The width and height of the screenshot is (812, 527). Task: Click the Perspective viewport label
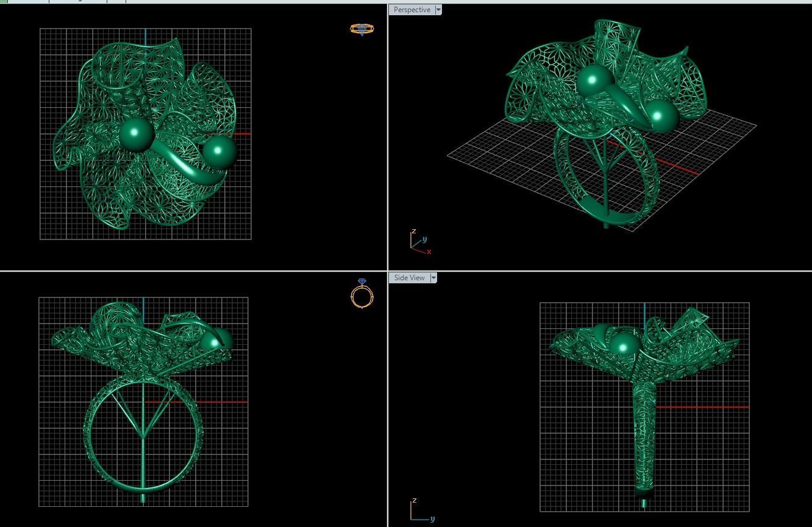411,10
